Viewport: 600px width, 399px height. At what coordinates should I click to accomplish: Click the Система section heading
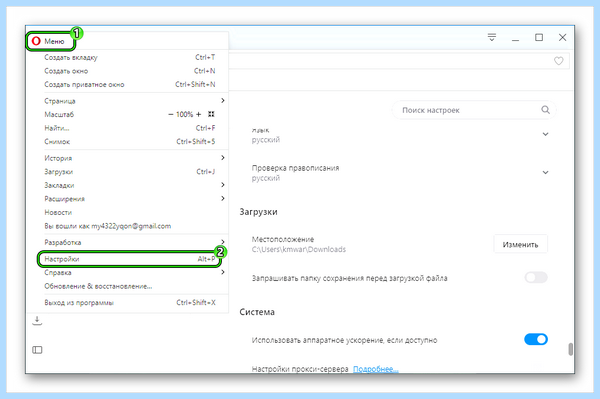(257, 312)
